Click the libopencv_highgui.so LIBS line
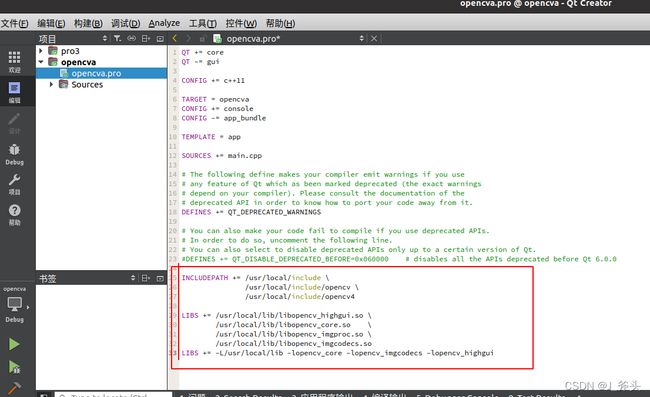650x397 pixels. tap(276, 315)
